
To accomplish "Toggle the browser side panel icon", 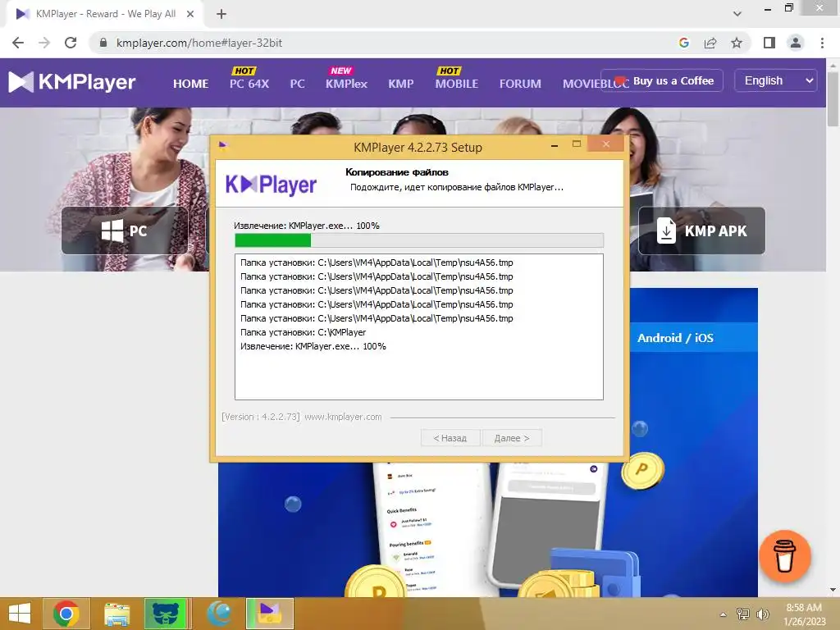I will click(769, 43).
